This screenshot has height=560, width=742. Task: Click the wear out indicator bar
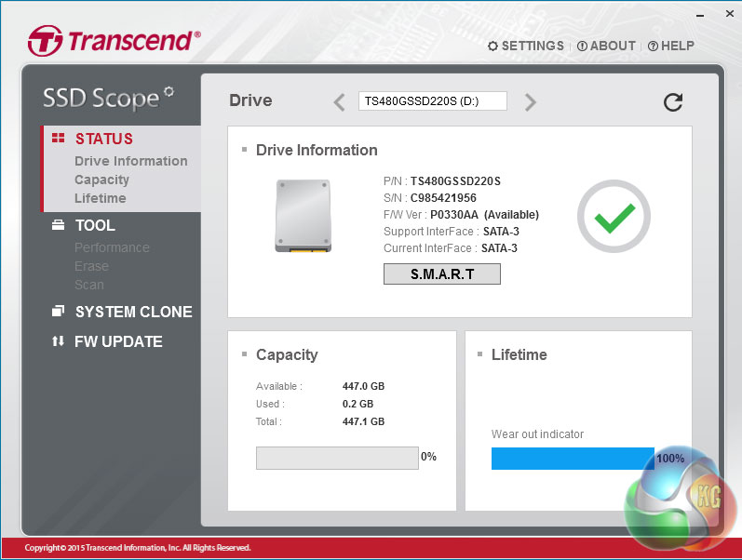coord(573,459)
